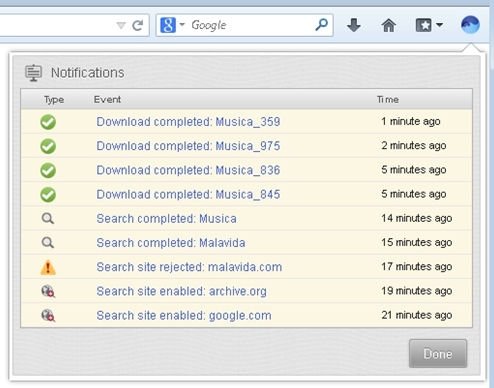
Task: Open Download completed: Musica_359 link
Action: pos(188,122)
